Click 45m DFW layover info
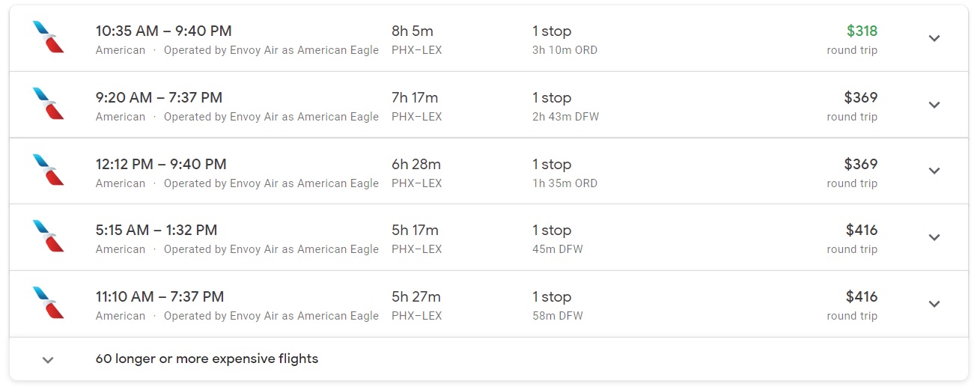Viewport: 980px width, 387px height. (557, 249)
